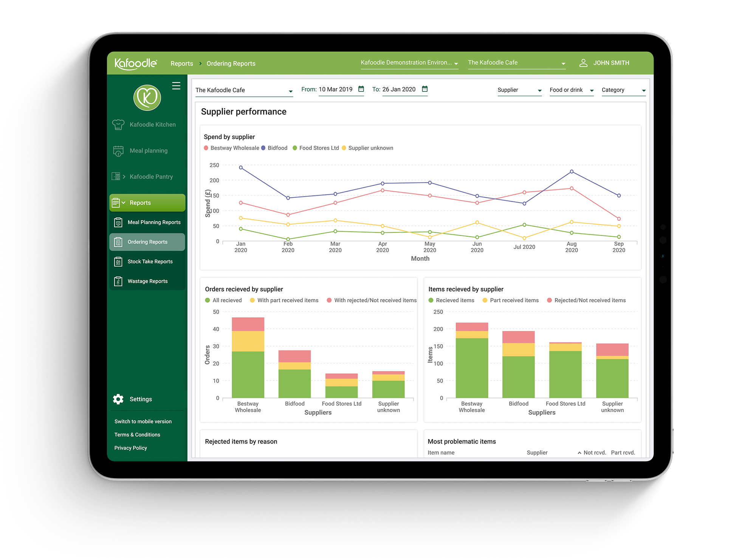Image resolution: width=756 pixels, height=558 pixels.
Task: Open the Terms & Conditions link
Action: [x=137, y=435]
